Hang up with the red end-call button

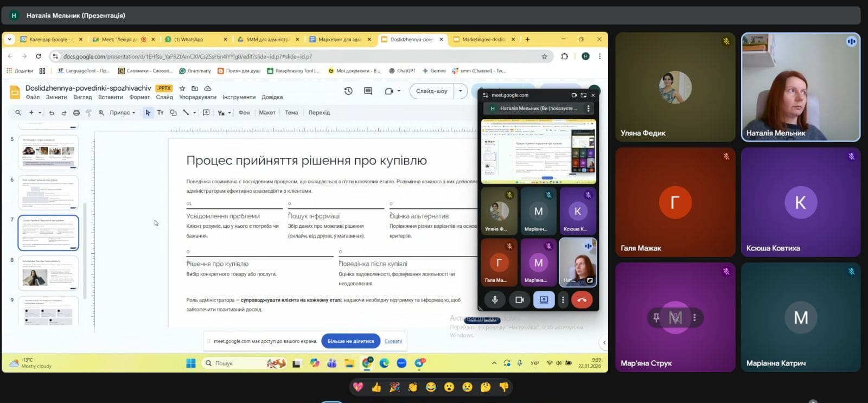[x=582, y=299]
